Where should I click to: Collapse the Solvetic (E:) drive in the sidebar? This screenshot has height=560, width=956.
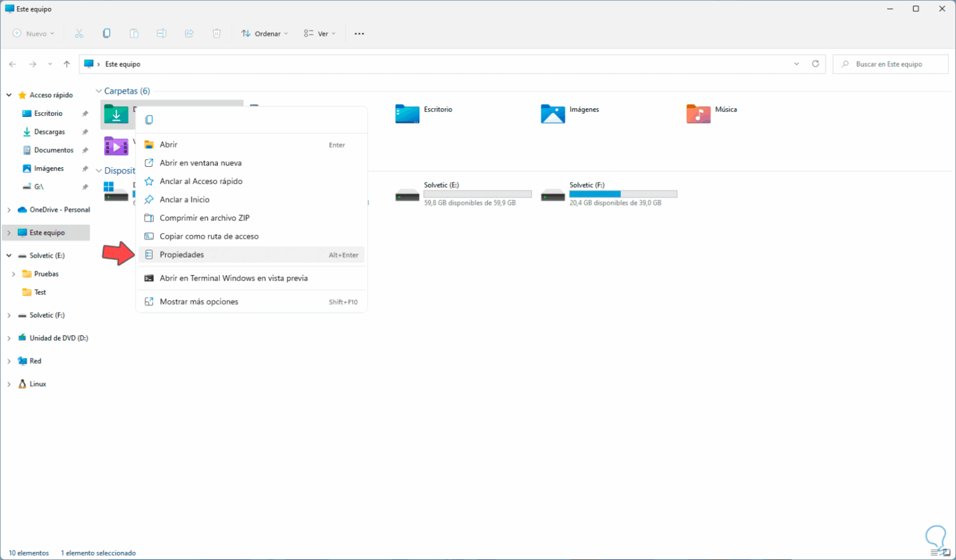(x=9, y=255)
